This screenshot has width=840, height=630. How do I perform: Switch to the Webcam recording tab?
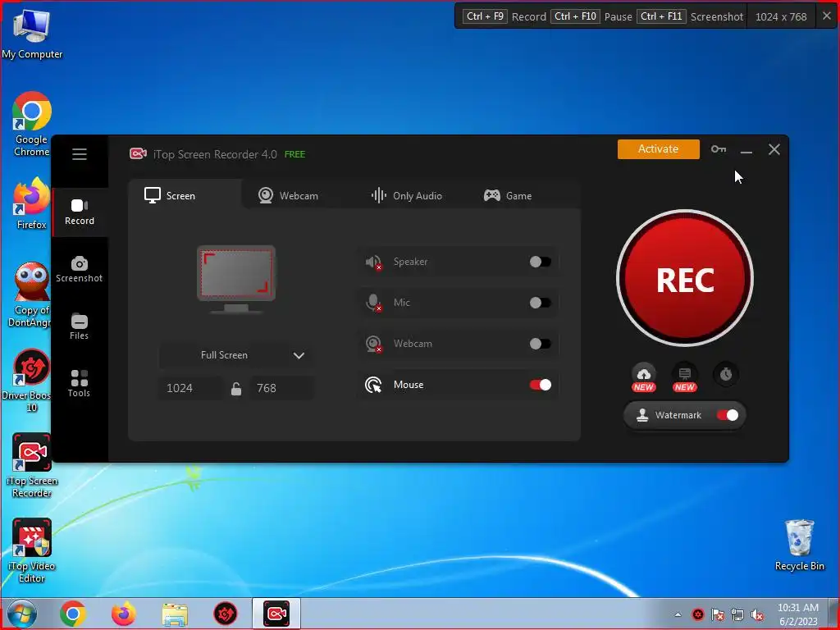click(x=288, y=195)
